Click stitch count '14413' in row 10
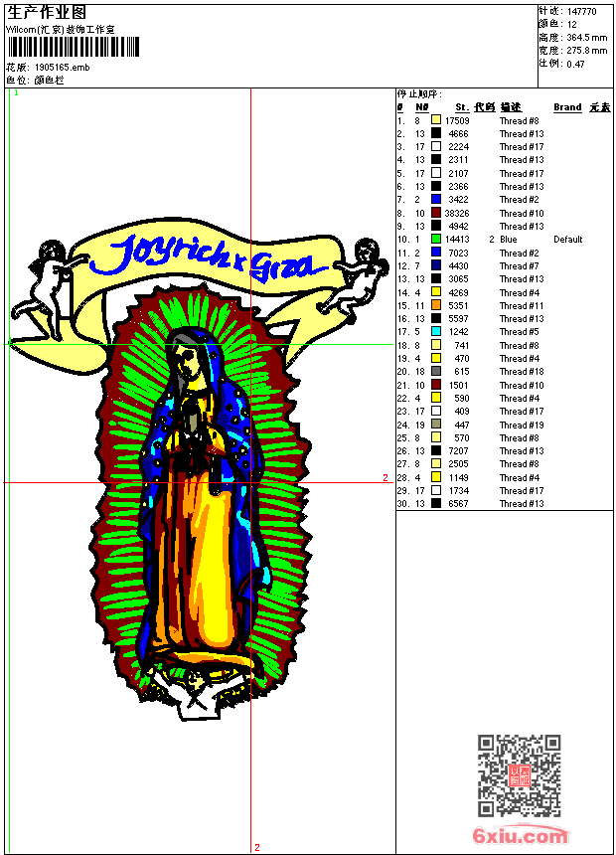This screenshot has height=855, width=616. [x=457, y=239]
